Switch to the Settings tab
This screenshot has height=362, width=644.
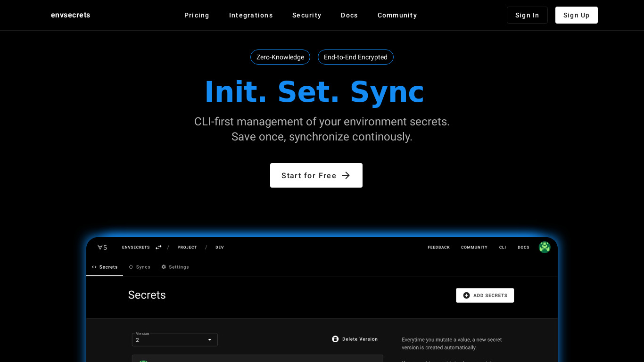(x=175, y=267)
